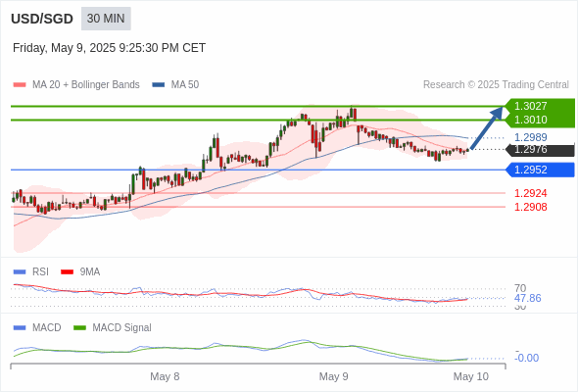Select the 1.2924 support level label

point(530,193)
